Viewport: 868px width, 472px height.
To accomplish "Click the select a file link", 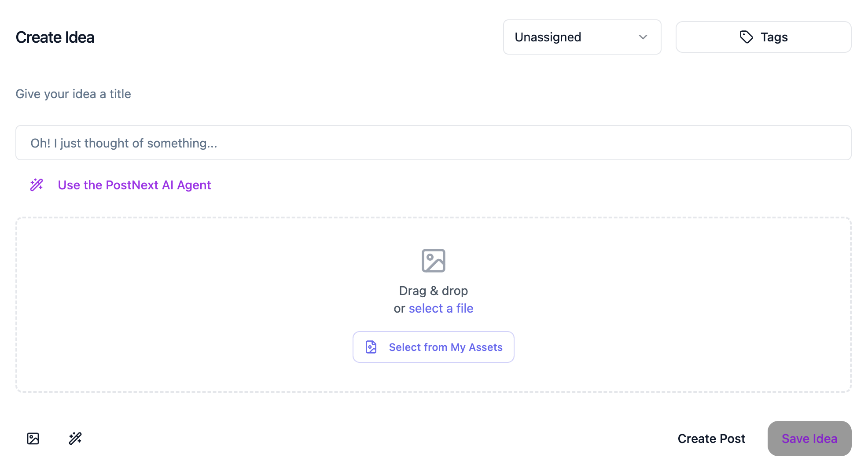I will coord(441,308).
